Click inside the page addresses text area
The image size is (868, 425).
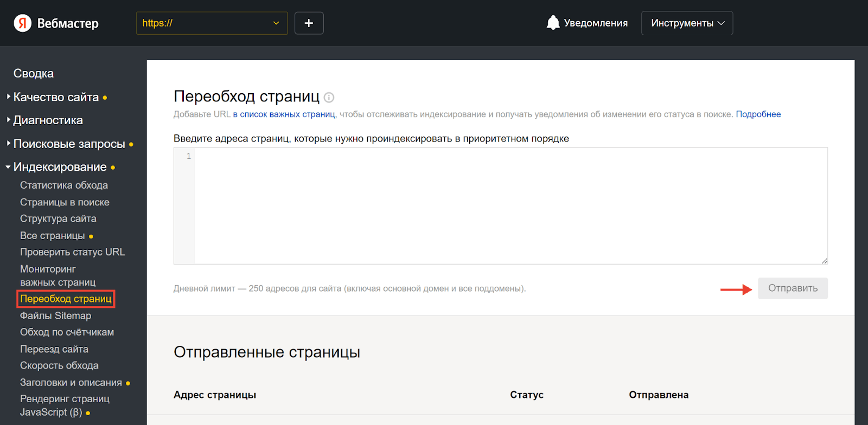click(510, 206)
